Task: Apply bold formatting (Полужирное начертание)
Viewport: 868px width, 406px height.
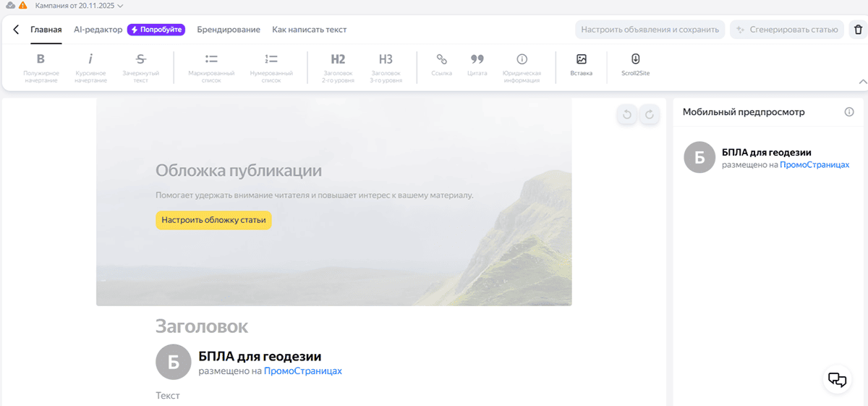Action: (41, 67)
